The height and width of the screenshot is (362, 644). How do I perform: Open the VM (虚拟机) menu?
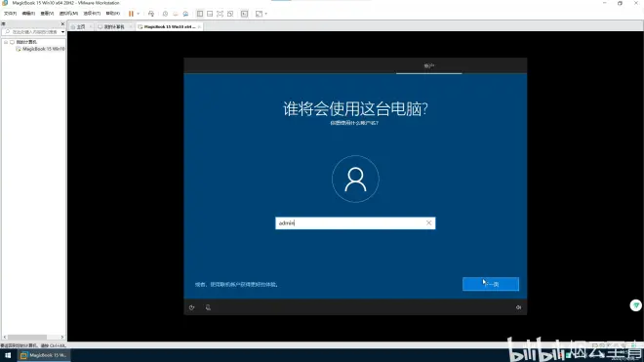[x=68, y=14]
